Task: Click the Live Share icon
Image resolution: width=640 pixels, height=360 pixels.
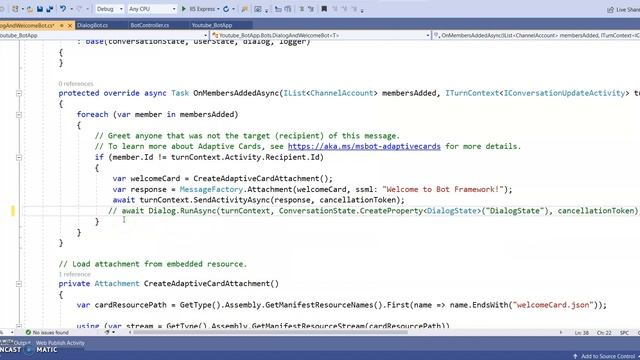Action: 611,9
